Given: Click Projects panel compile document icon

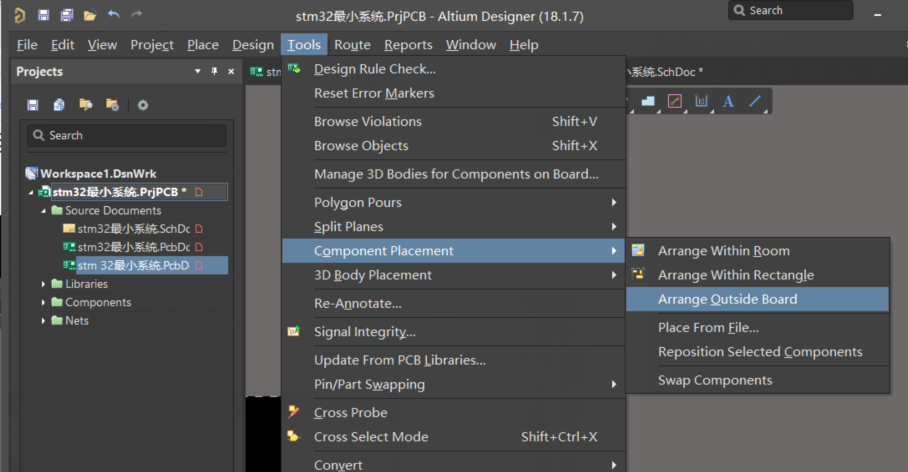Looking at the screenshot, I should pyautogui.click(x=59, y=105).
